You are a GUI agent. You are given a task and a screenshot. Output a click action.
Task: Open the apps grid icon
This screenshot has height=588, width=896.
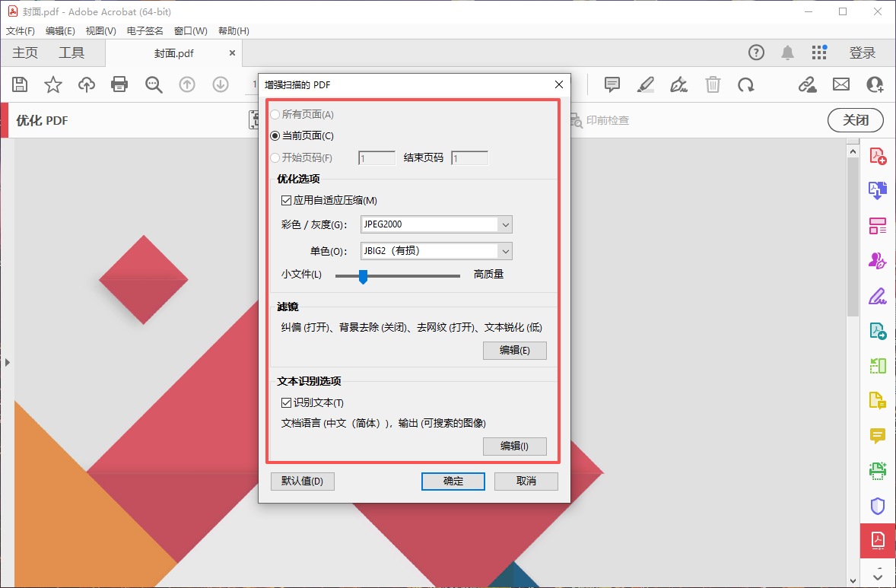coord(819,52)
